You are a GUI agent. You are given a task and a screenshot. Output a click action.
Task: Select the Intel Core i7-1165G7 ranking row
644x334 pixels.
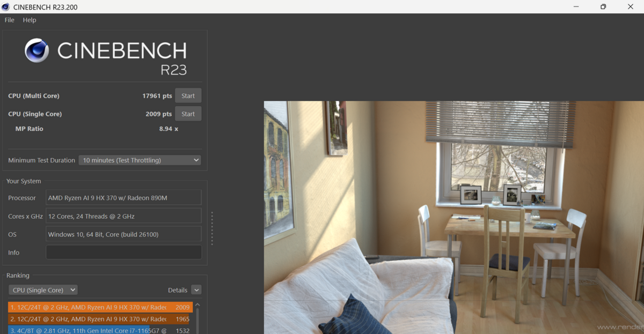point(100,330)
